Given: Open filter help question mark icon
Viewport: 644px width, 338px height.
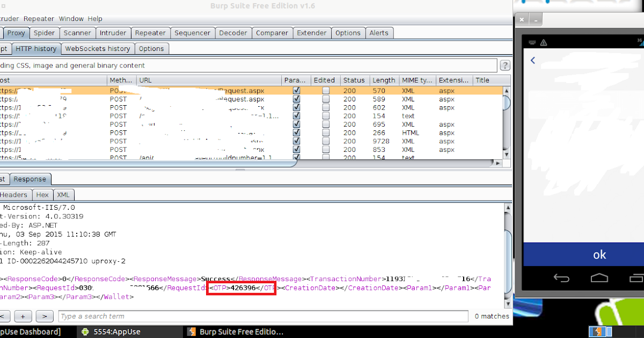Looking at the screenshot, I should coord(504,65).
